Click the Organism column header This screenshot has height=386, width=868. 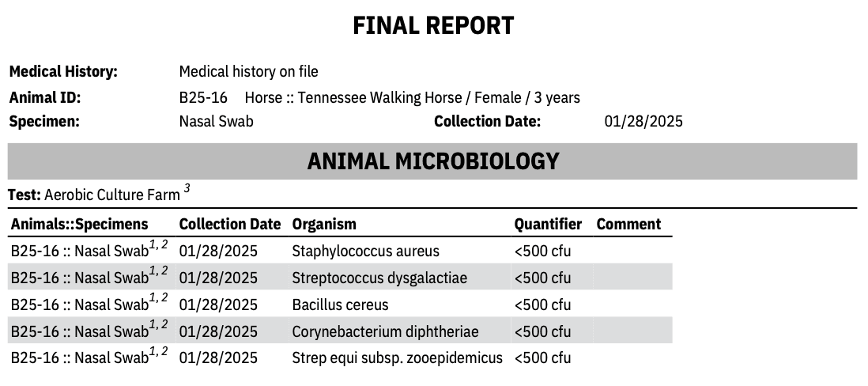pyautogui.click(x=324, y=224)
